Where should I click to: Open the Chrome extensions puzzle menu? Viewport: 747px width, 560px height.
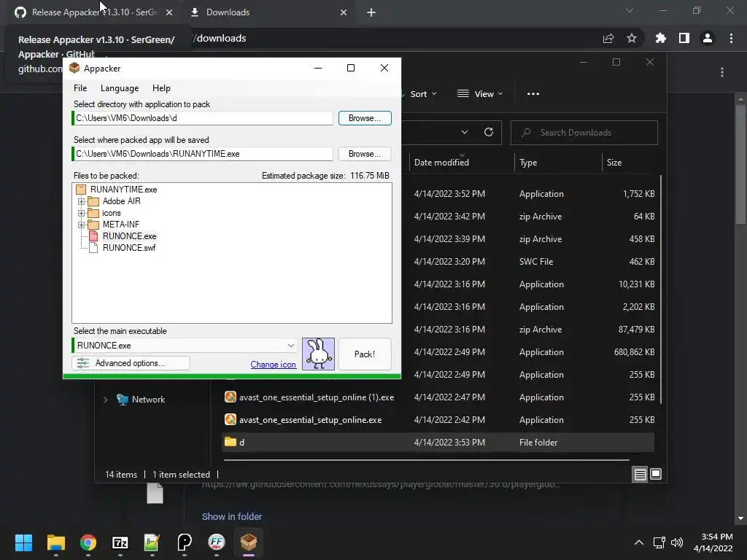click(660, 39)
